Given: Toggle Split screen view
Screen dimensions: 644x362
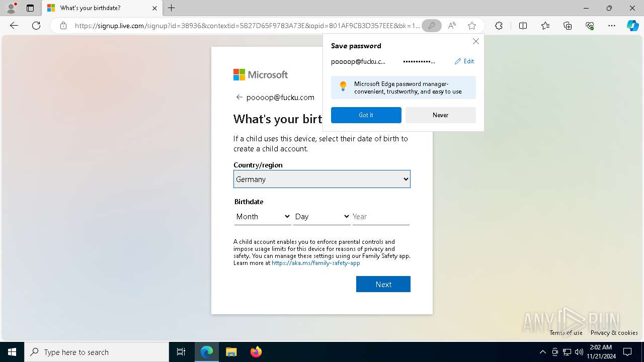Looking at the screenshot, I should pos(523,26).
